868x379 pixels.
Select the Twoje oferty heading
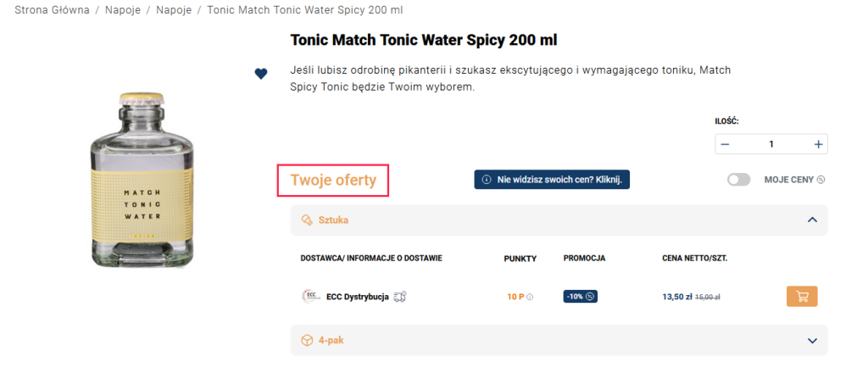(x=333, y=181)
